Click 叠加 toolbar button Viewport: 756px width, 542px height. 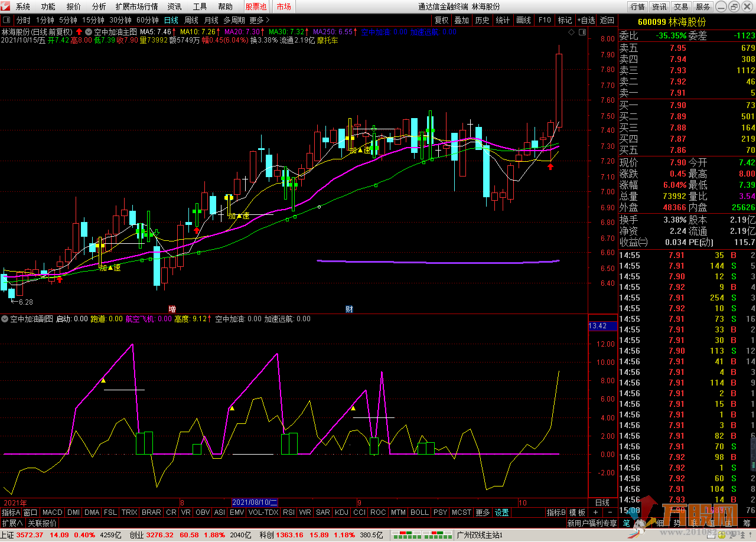click(462, 20)
